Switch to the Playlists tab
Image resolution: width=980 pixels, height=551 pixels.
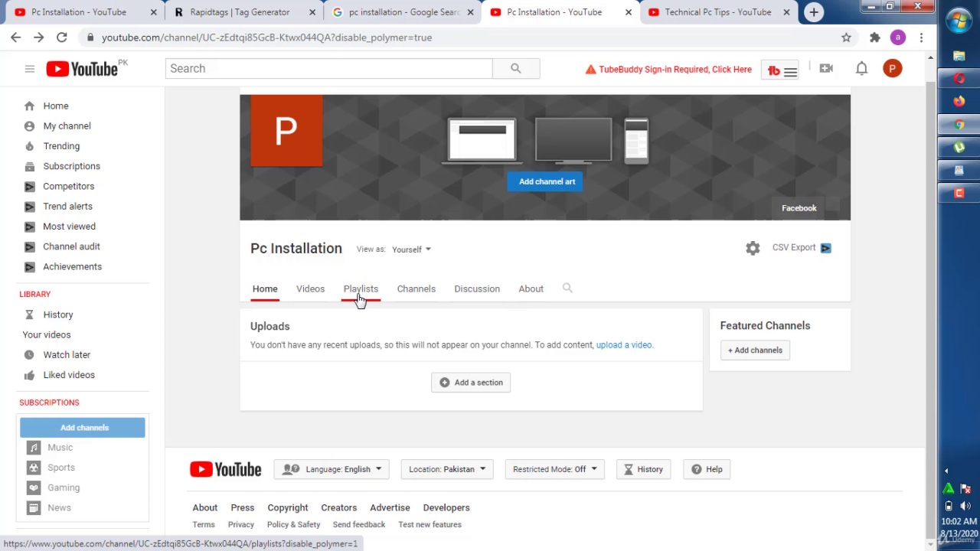[x=361, y=289]
